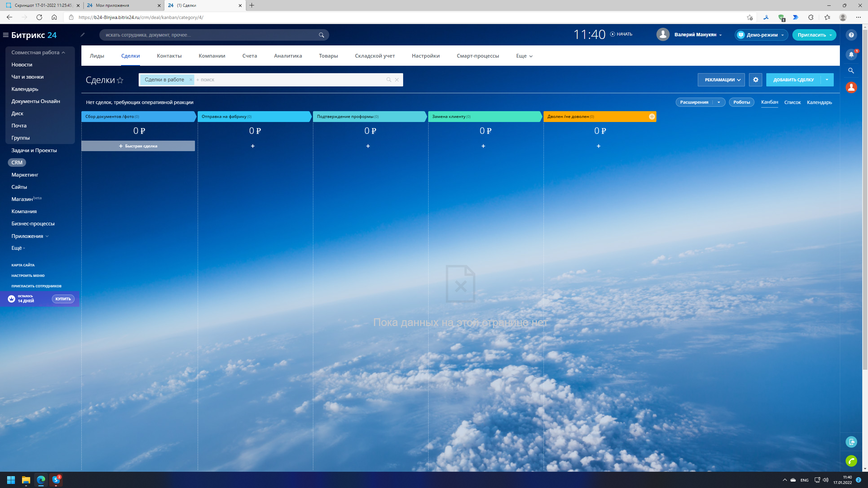The width and height of the screenshot is (868, 488).
Task: Open the kanban settings gear
Action: point(755,80)
